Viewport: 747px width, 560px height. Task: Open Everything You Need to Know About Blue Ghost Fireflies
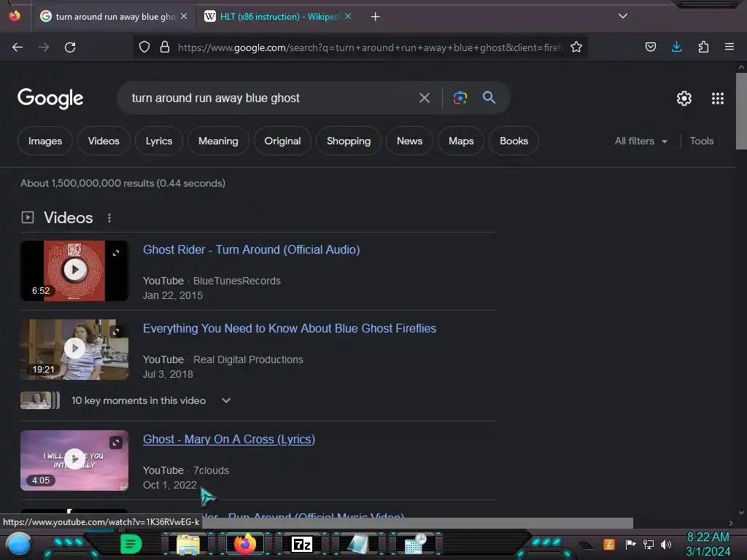point(290,328)
